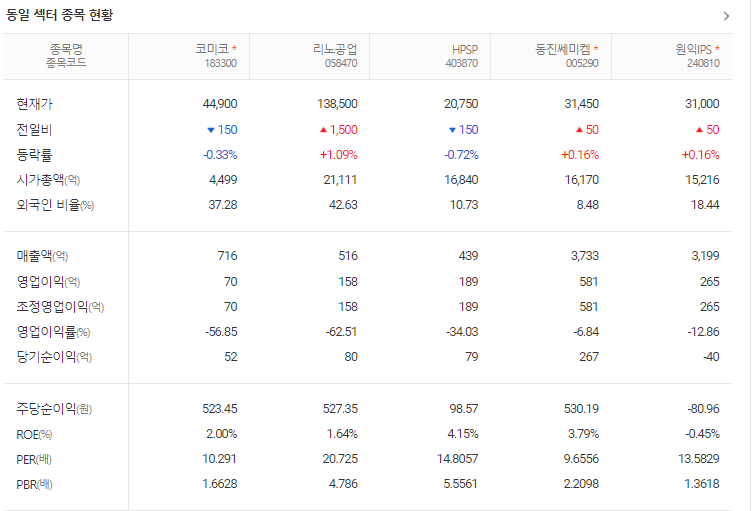Click ROE value 4.15%
The height and width of the screenshot is (511, 752).
463,434
